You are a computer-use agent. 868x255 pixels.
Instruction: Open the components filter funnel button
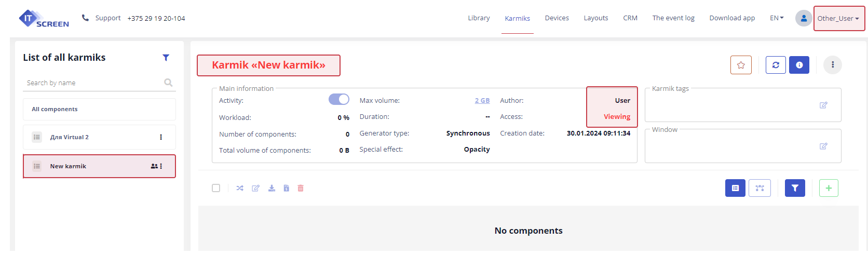coord(795,188)
